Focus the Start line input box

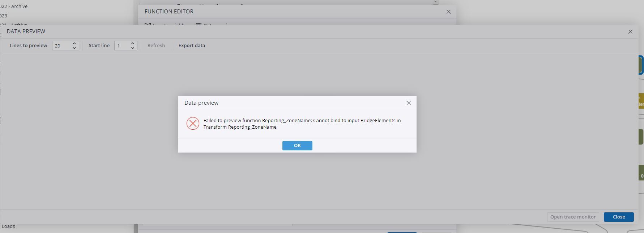pyautogui.click(x=122, y=46)
